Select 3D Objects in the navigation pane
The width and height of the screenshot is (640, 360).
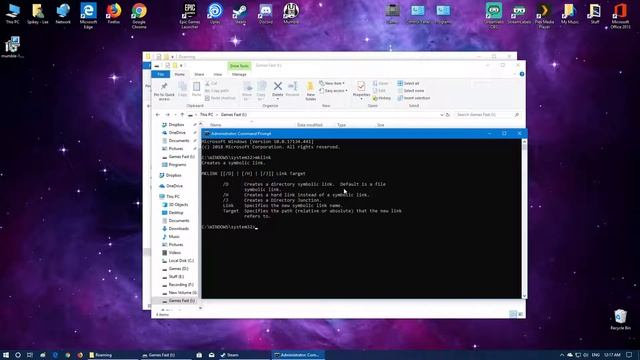175,204
